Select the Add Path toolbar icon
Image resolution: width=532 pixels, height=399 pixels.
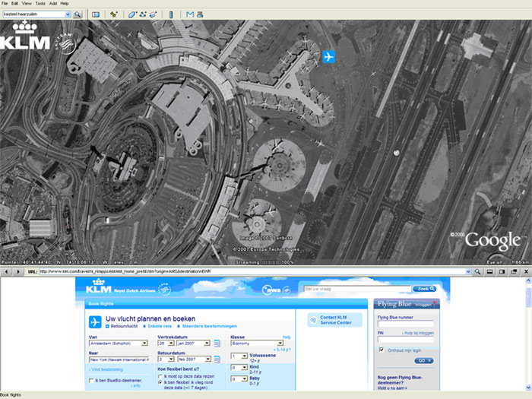coord(143,14)
